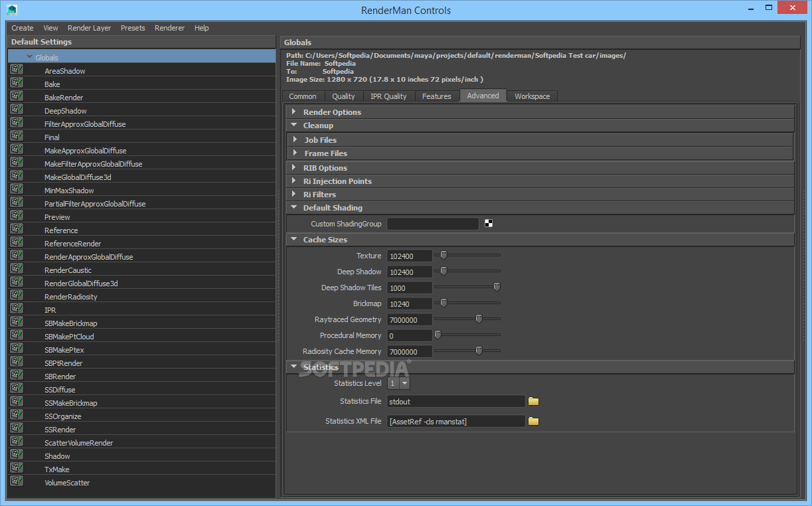The width and height of the screenshot is (812, 506).
Task: Click the icon beside MakeApproxGlobalDiffuse
Action: (x=17, y=149)
